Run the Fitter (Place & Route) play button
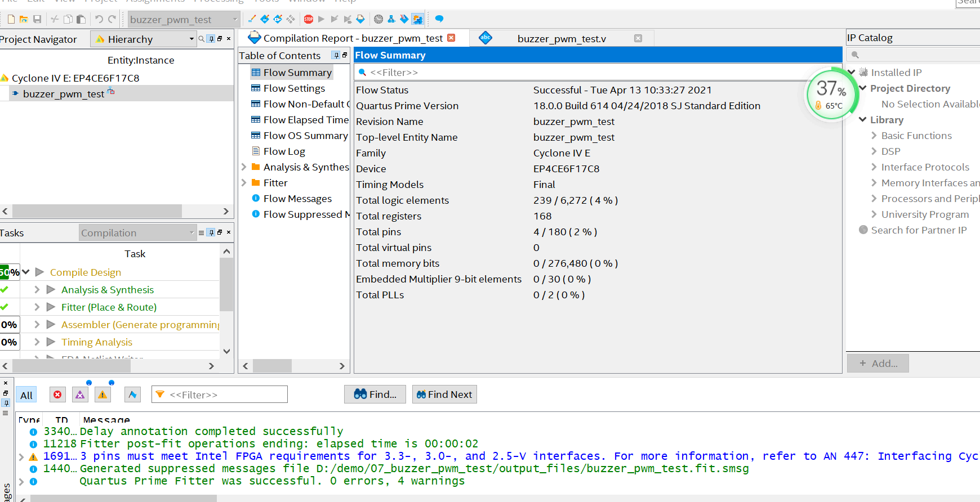 (51, 307)
